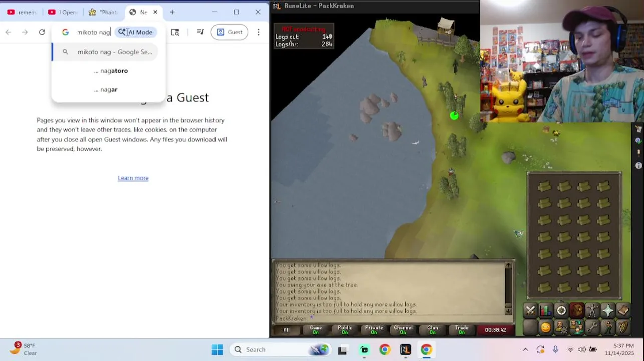The image size is (644, 361).
Task: Open the Combat Options tab in RuneLite
Action: click(x=530, y=311)
